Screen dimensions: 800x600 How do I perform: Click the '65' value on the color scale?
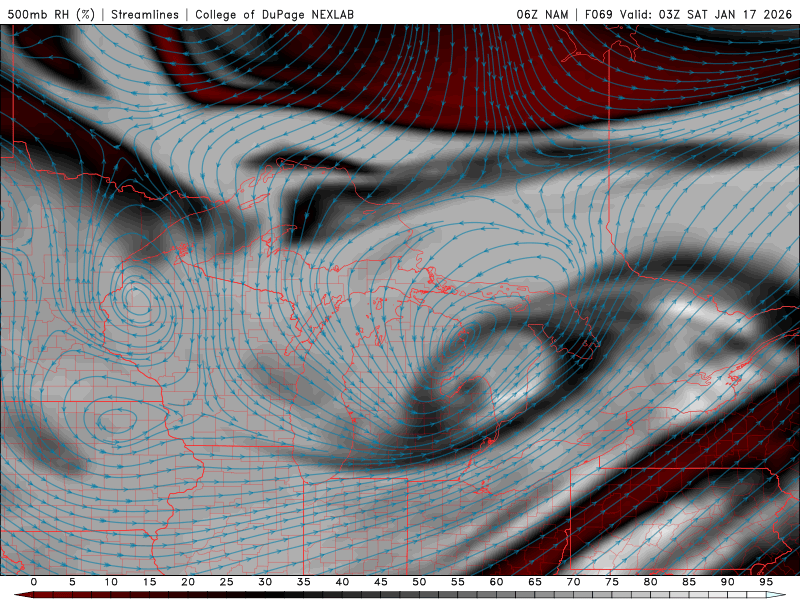535,582
